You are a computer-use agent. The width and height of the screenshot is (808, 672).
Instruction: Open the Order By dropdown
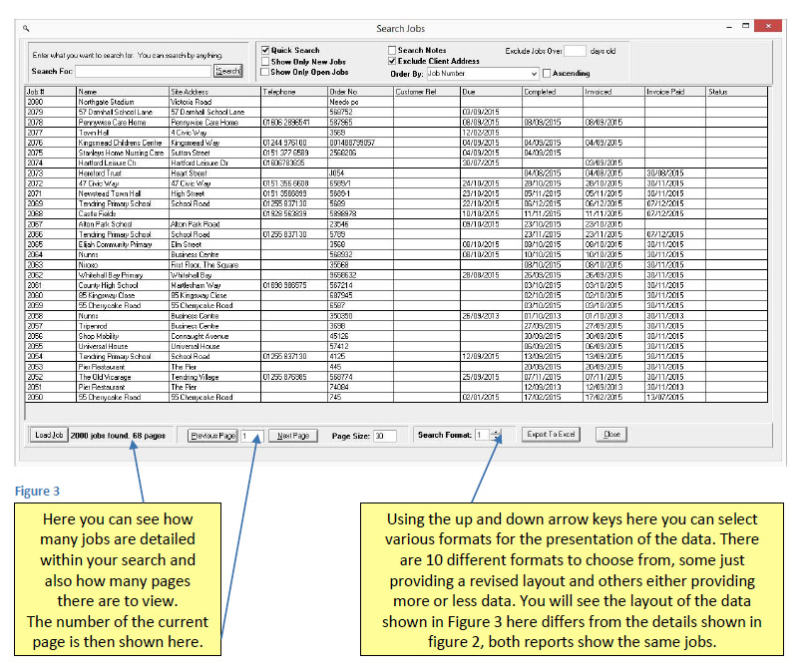coord(534,74)
